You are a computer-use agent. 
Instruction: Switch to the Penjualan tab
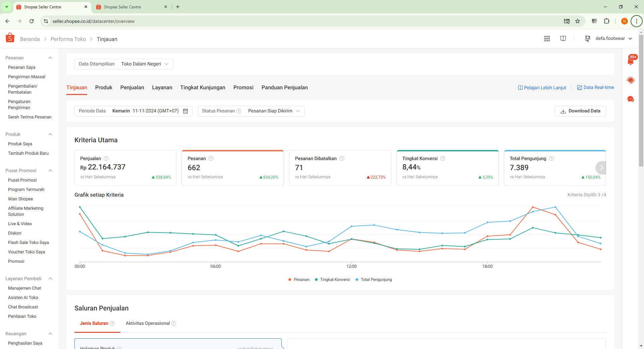point(132,88)
